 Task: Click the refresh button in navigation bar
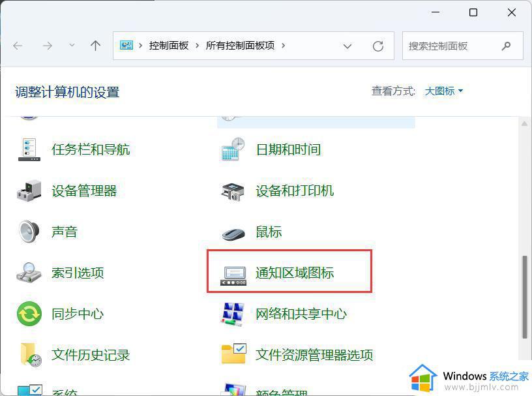(x=378, y=46)
